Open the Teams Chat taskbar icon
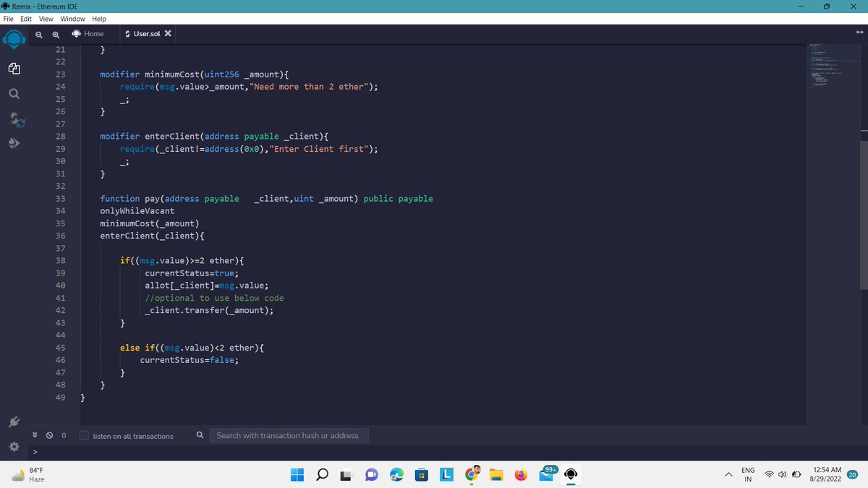 (x=372, y=475)
